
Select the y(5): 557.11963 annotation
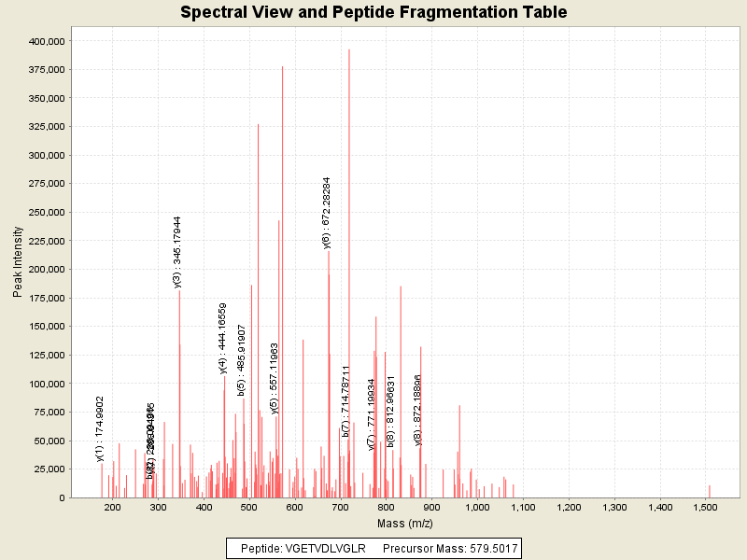[x=275, y=378]
